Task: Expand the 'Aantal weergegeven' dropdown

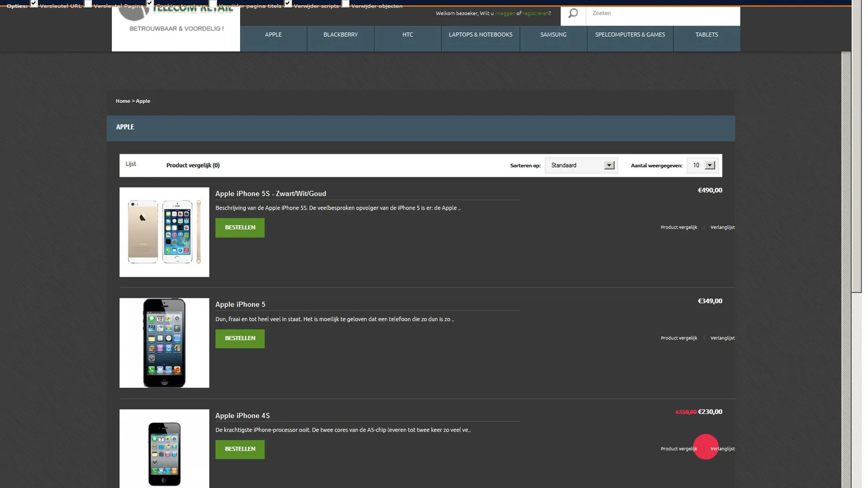Action: (x=702, y=165)
